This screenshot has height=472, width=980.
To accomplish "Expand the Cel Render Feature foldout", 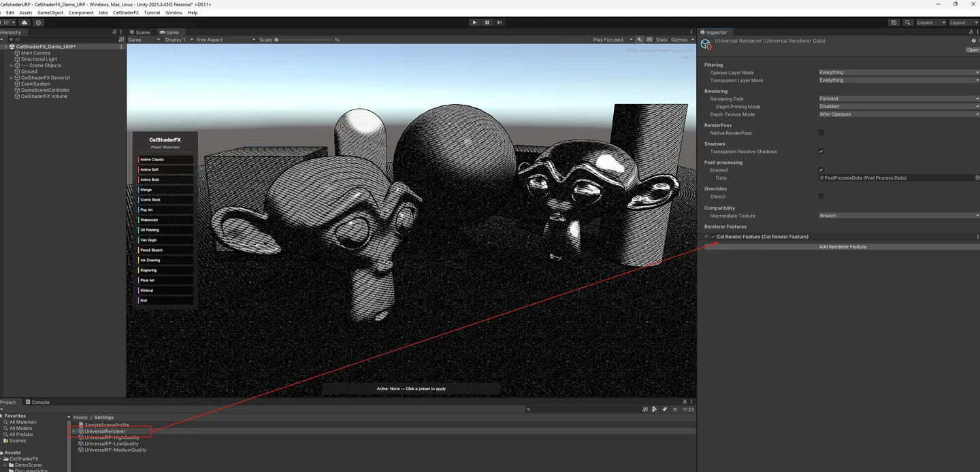I will point(706,237).
